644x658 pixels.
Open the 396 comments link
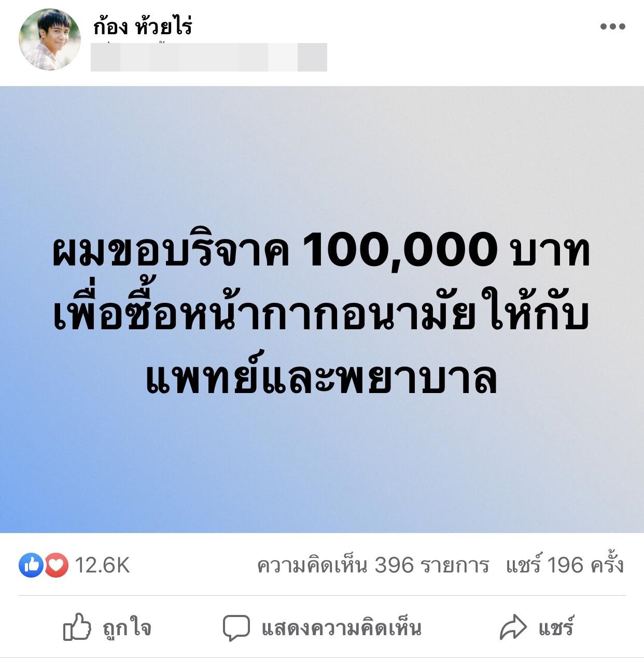[373, 565]
